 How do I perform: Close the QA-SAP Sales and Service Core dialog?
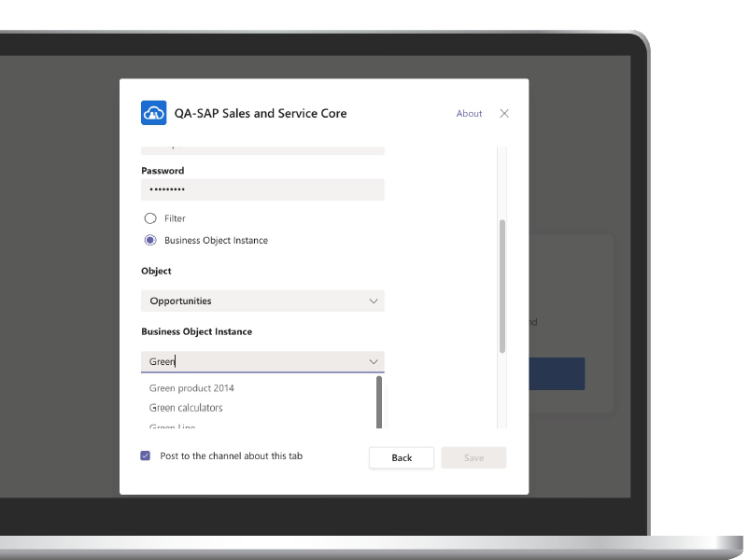[x=504, y=113]
